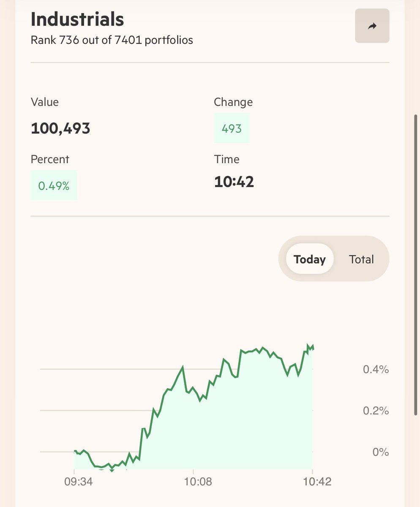Click the time value 10:42 above chart
Viewport: 420px width, 507px height.
[x=234, y=182]
